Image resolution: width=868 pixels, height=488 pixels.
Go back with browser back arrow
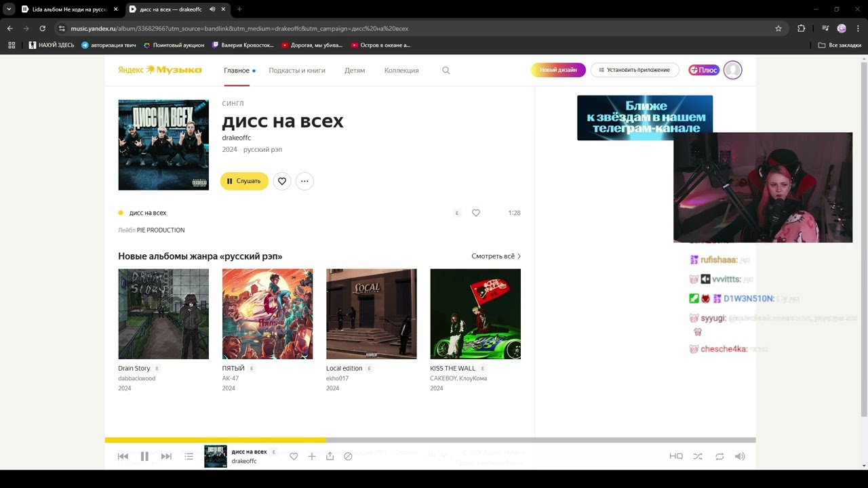9,28
